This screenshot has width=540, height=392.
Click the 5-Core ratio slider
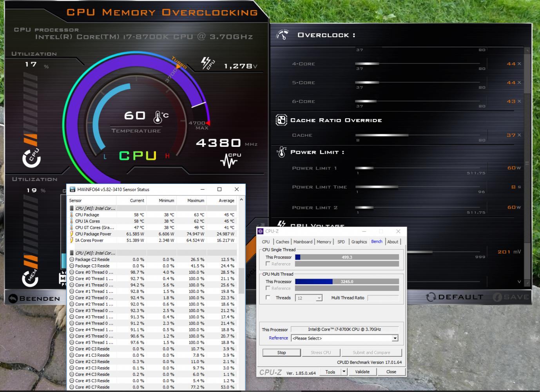(417, 82)
